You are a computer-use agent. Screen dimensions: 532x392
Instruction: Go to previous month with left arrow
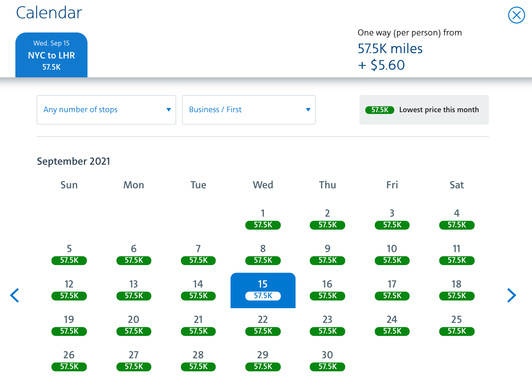(x=14, y=295)
